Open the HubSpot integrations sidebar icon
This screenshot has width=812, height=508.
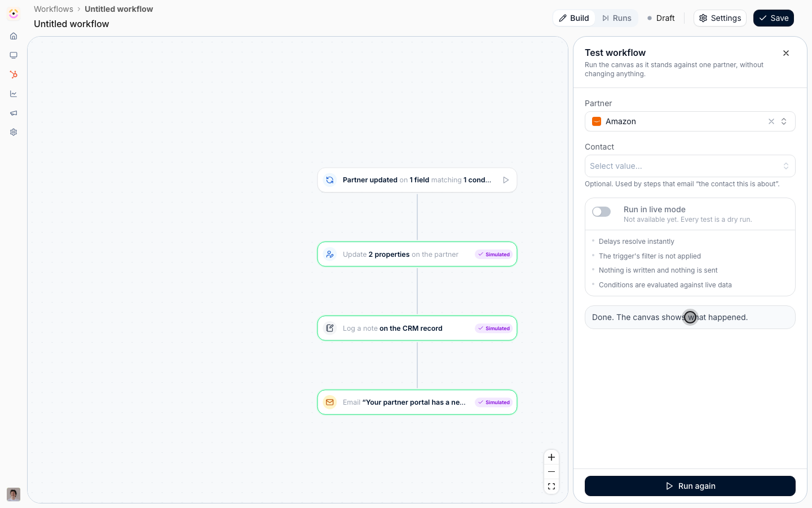(x=14, y=75)
